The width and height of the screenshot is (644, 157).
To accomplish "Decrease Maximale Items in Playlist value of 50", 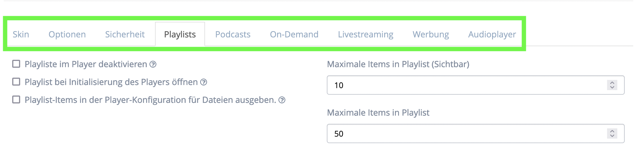I will [x=612, y=136].
